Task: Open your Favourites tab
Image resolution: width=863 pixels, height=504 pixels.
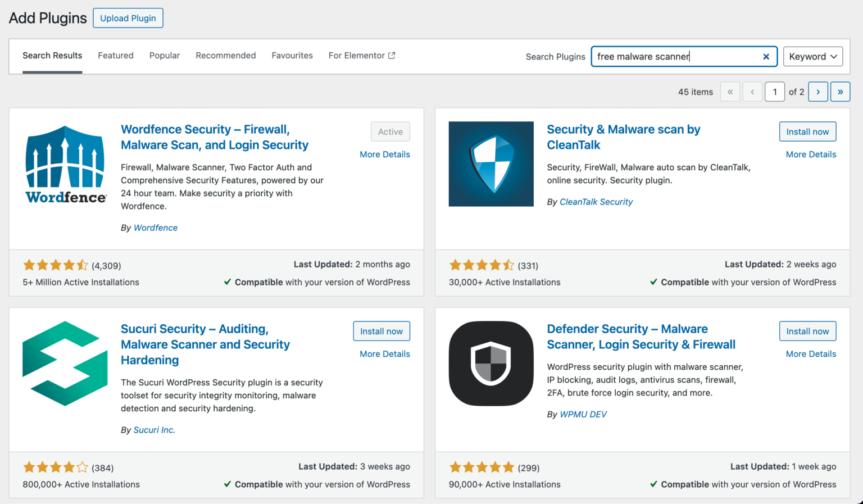Action: (x=292, y=55)
